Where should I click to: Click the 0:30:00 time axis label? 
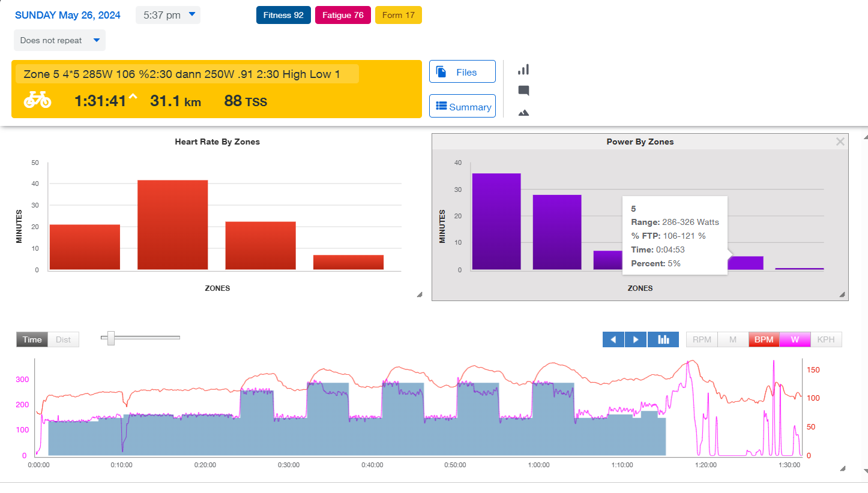(x=288, y=465)
